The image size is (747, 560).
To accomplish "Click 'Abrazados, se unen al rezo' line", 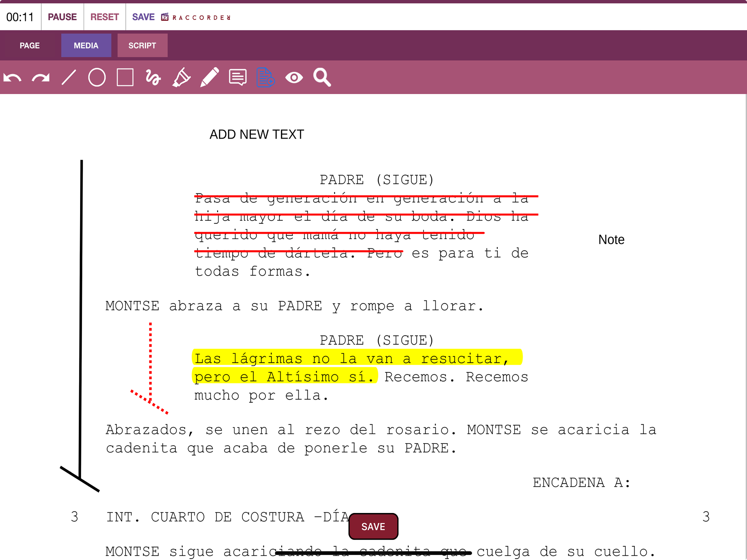I will (381, 430).
